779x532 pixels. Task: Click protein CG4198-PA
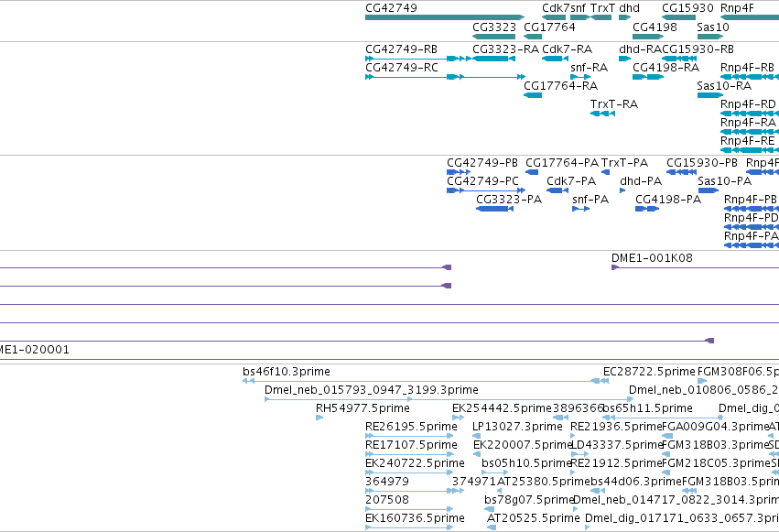point(668,200)
